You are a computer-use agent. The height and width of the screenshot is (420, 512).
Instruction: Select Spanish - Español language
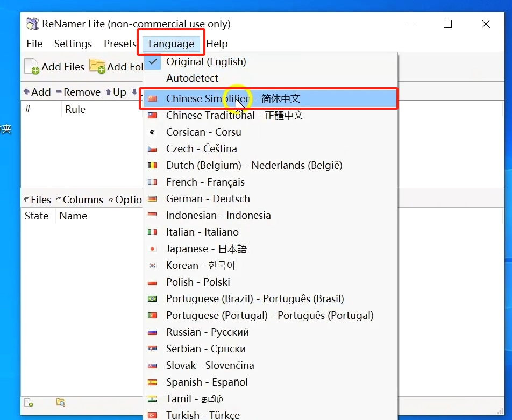click(x=271, y=382)
